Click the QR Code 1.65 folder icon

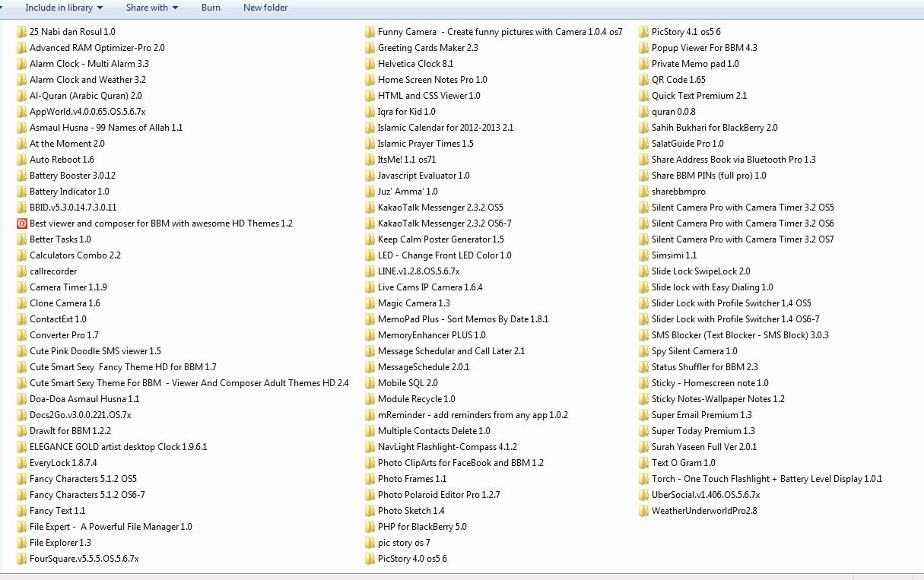tap(643, 80)
